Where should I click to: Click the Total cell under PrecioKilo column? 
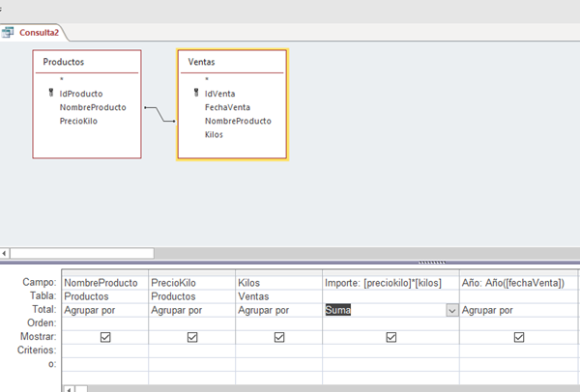(191, 310)
